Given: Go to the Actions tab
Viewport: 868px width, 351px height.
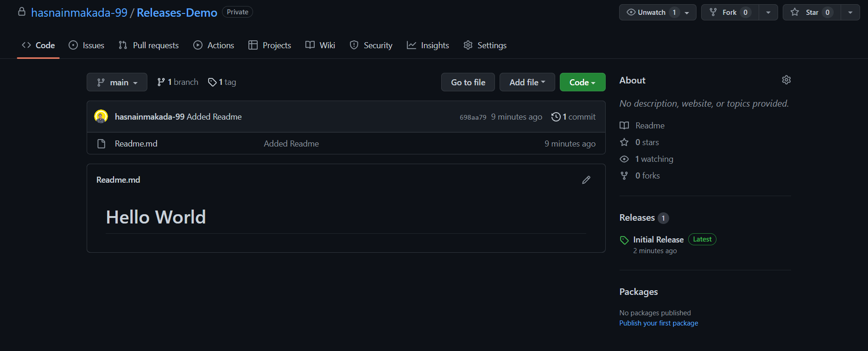Looking at the screenshot, I should (x=214, y=45).
